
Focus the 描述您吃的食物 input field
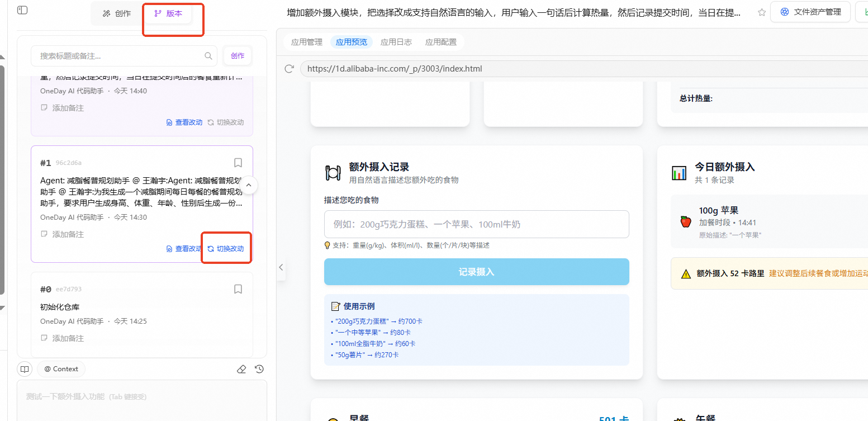477,224
